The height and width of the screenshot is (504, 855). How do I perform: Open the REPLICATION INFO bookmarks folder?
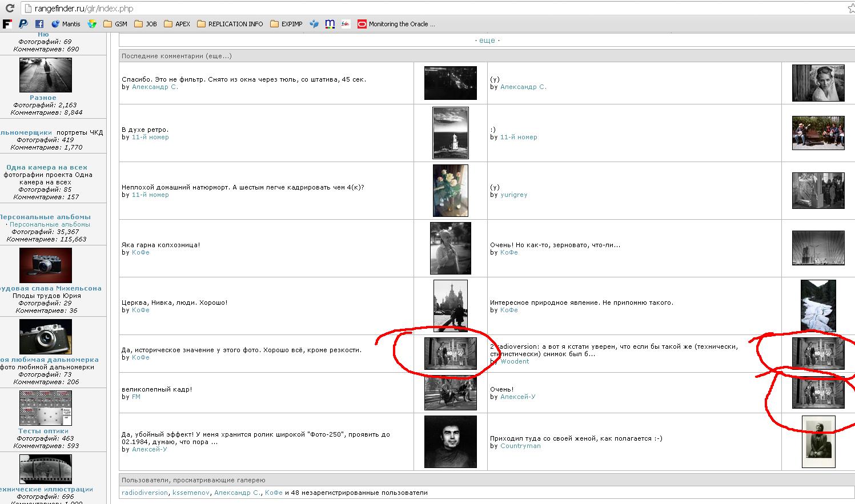[x=230, y=24]
